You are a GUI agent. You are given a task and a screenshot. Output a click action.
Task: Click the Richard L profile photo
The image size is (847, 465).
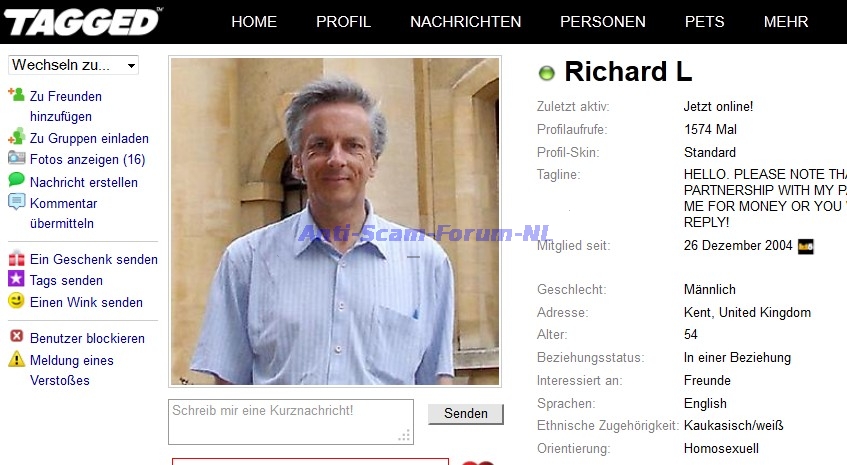click(x=335, y=221)
